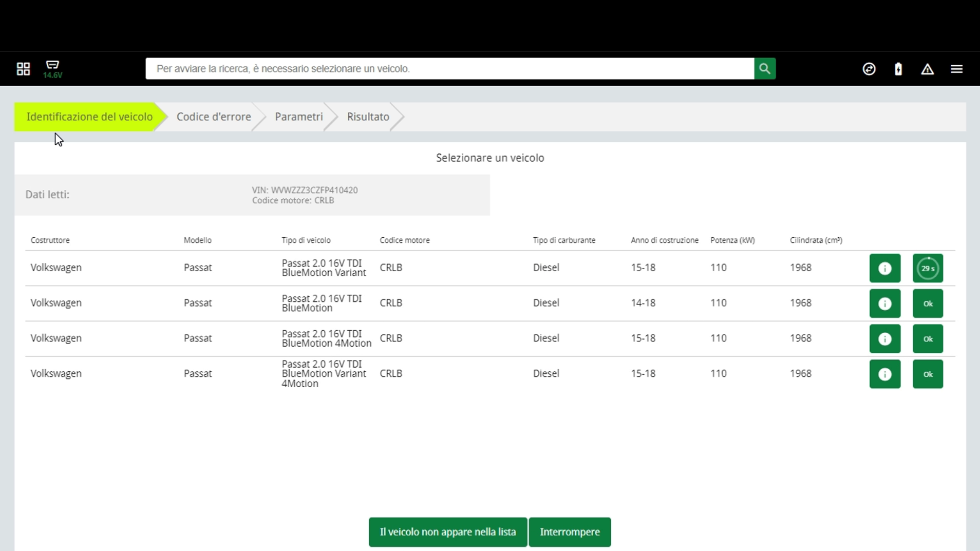Click Codice motore: CRLB in Dati letti
980x551 pixels.
[293, 200]
